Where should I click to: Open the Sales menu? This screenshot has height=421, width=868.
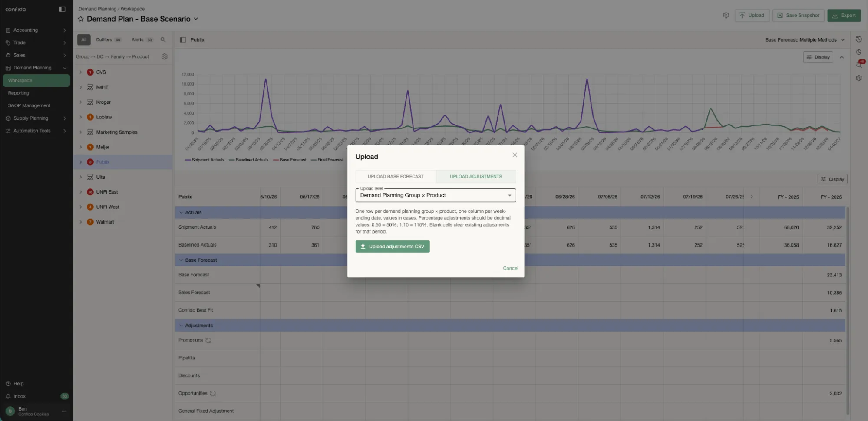coord(36,56)
